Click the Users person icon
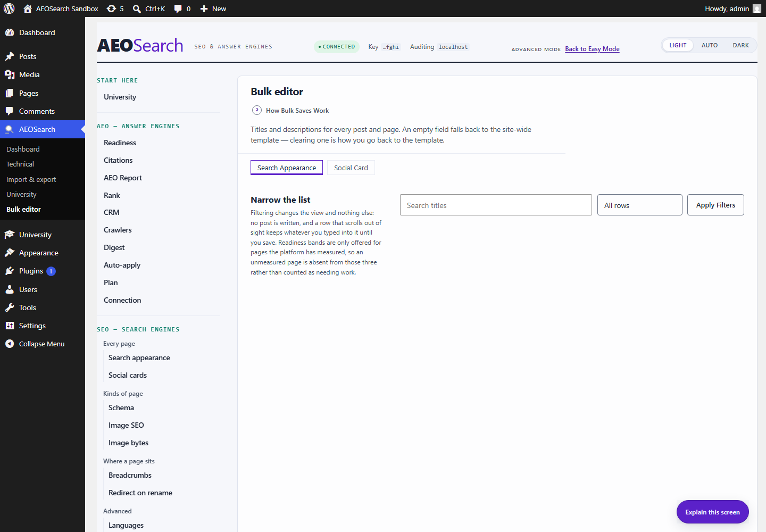 [10, 289]
